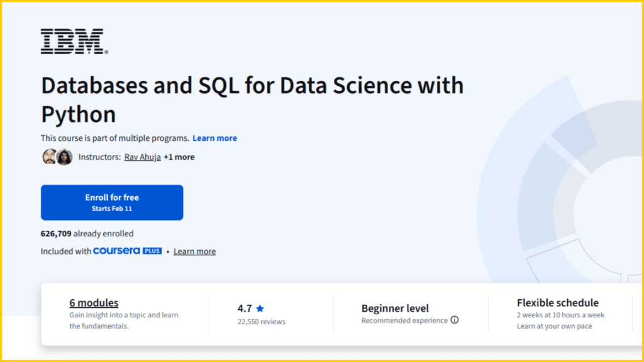Click Rav Ahuja's instructor avatar

click(49, 156)
